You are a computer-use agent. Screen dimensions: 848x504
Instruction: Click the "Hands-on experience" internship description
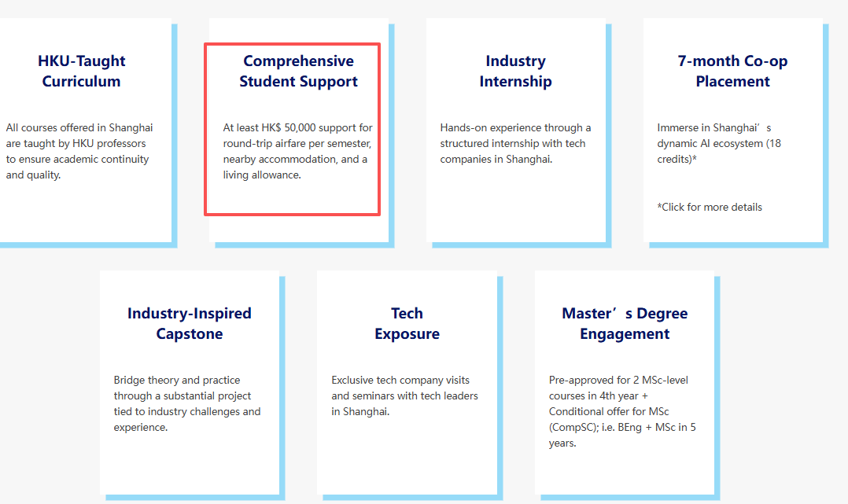[515, 143]
